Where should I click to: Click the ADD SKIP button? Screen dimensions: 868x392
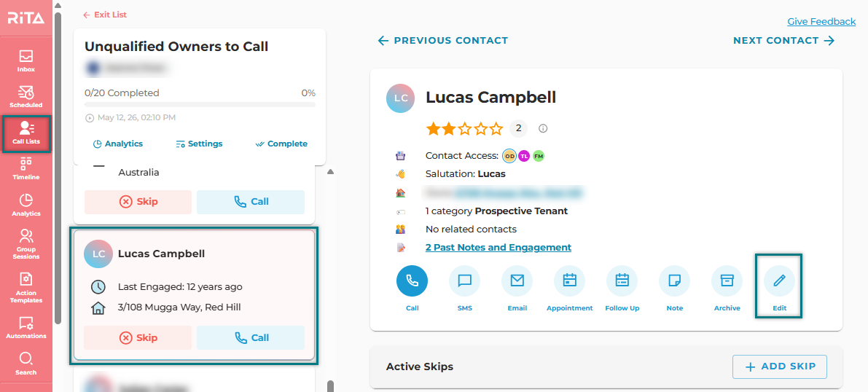coord(779,366)
